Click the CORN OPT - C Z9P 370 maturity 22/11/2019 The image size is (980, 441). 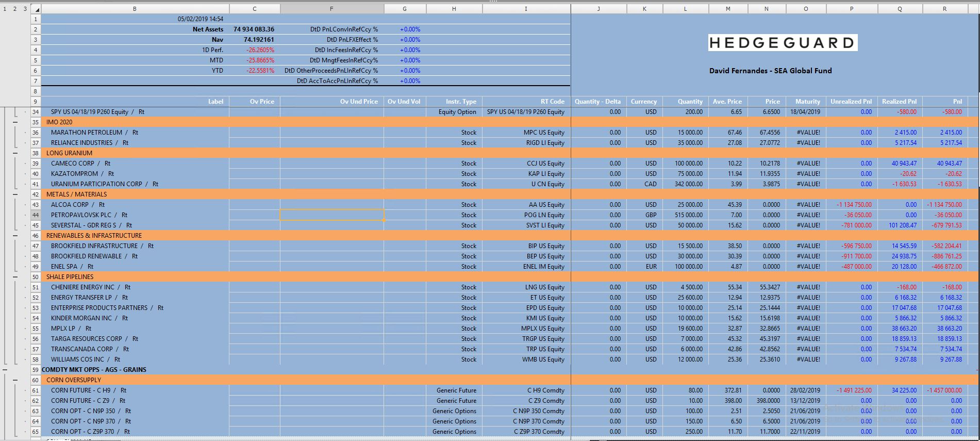point(806,432)
